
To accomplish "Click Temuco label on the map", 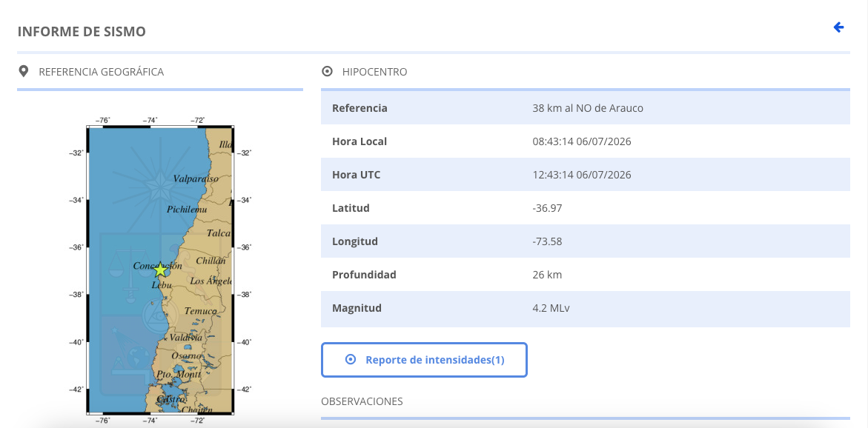I will 200,311.
